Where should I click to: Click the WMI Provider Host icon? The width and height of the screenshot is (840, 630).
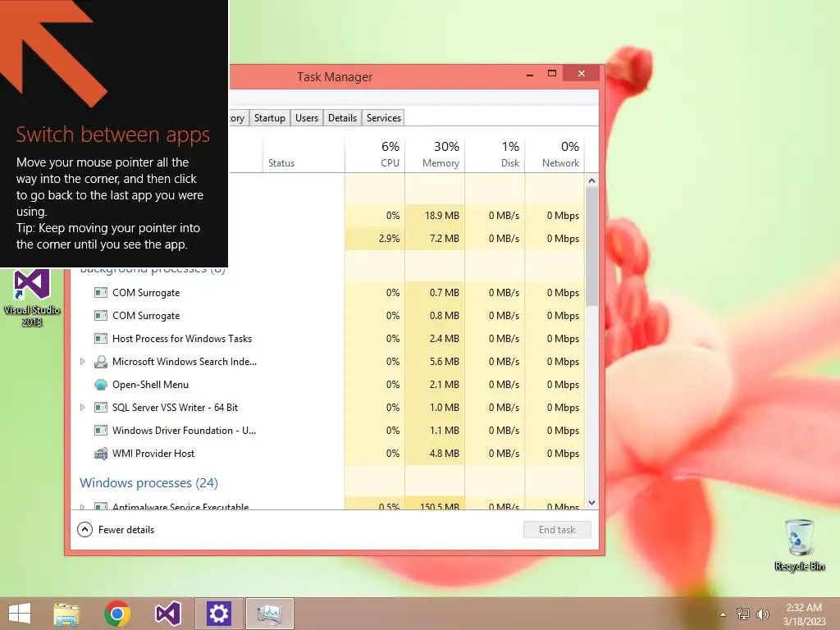point(101,454)
